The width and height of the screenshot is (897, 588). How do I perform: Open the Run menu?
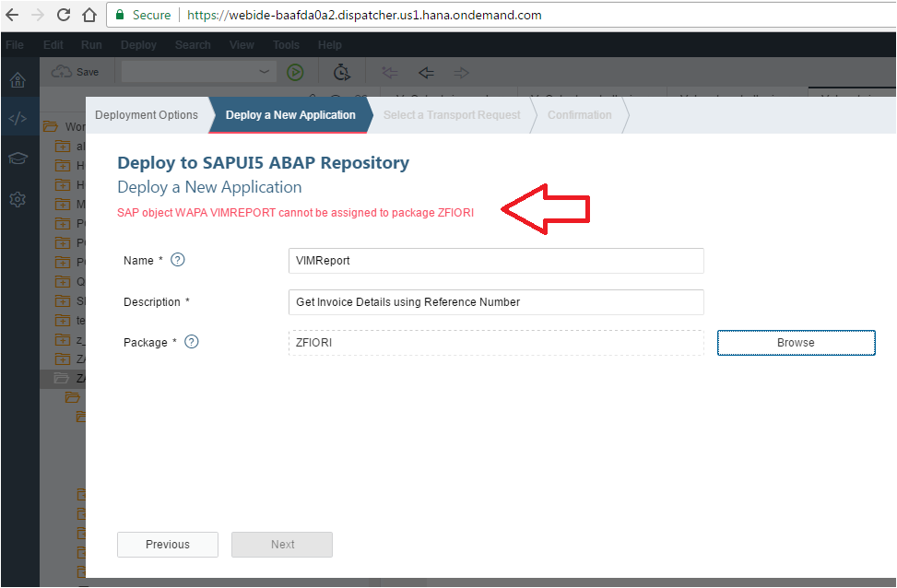[91, 44]
